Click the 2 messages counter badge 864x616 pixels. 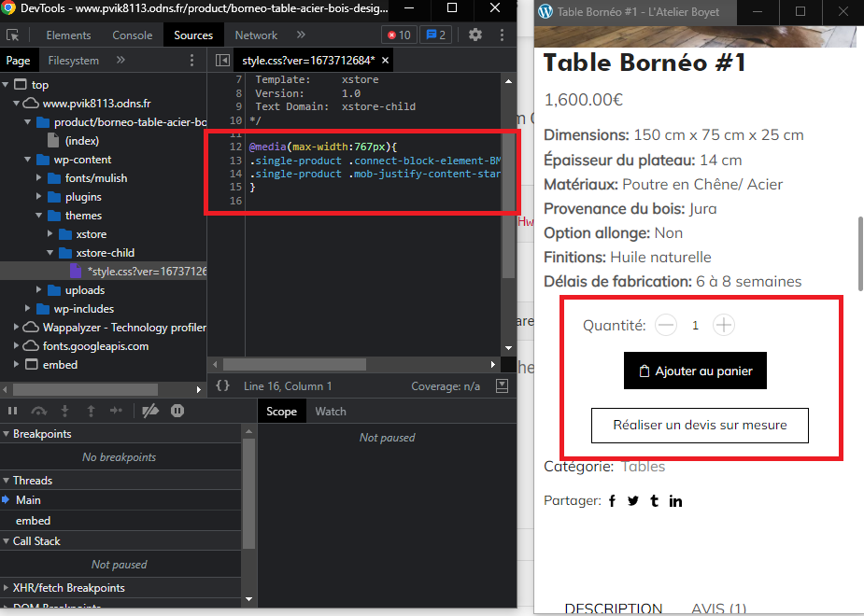click(436, 35)
